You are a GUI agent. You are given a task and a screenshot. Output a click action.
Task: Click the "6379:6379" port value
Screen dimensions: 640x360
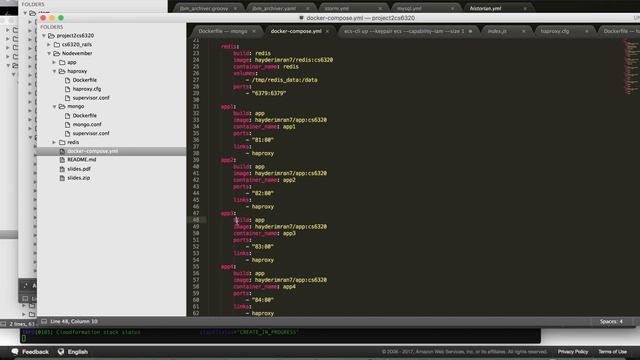(x=269, y=93)
